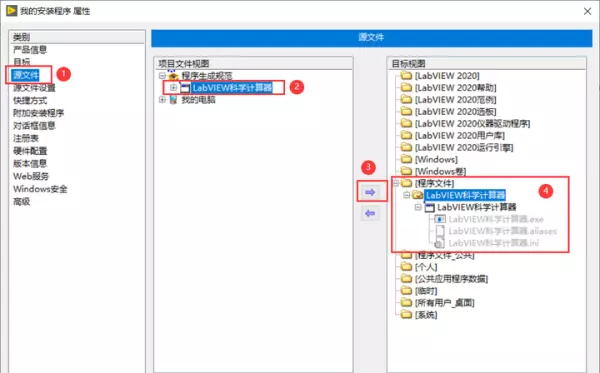The width and height of the screenshot is (600, 373).
Task: Select LabVIEW科学计算器.exe text row
Action: point(496,219)
